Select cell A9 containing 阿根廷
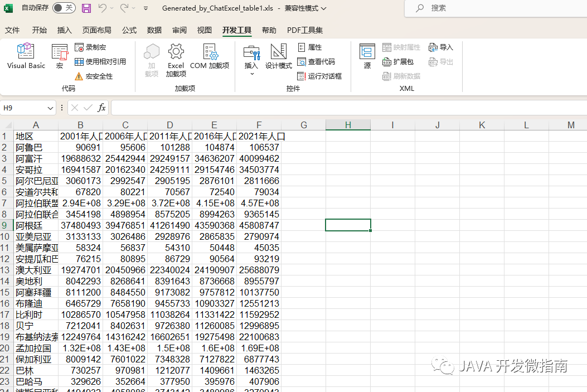 point(36,225)
